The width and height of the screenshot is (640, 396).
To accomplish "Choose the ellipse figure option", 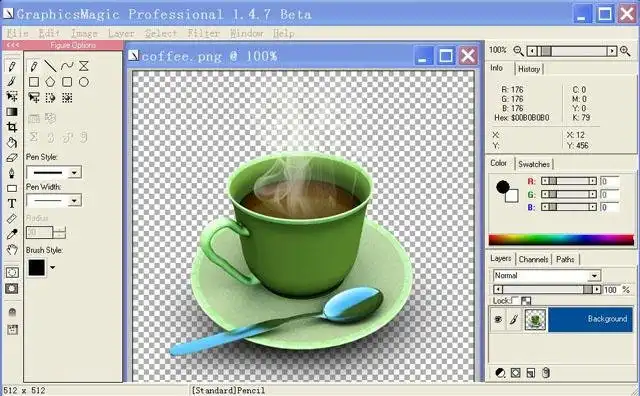I will (84, 82).
